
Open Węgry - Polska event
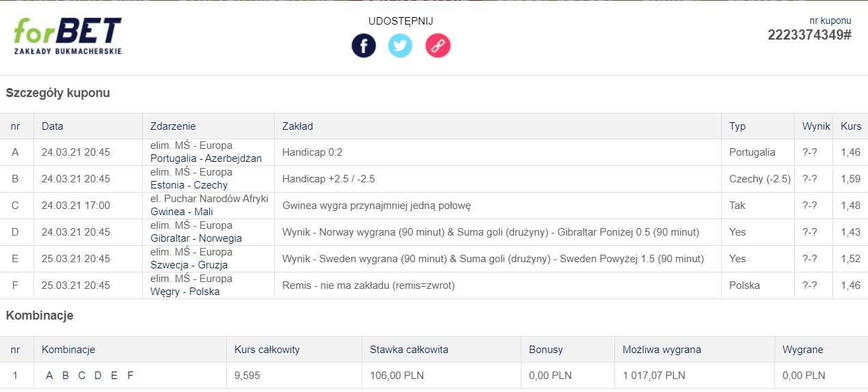click(185, 292)
